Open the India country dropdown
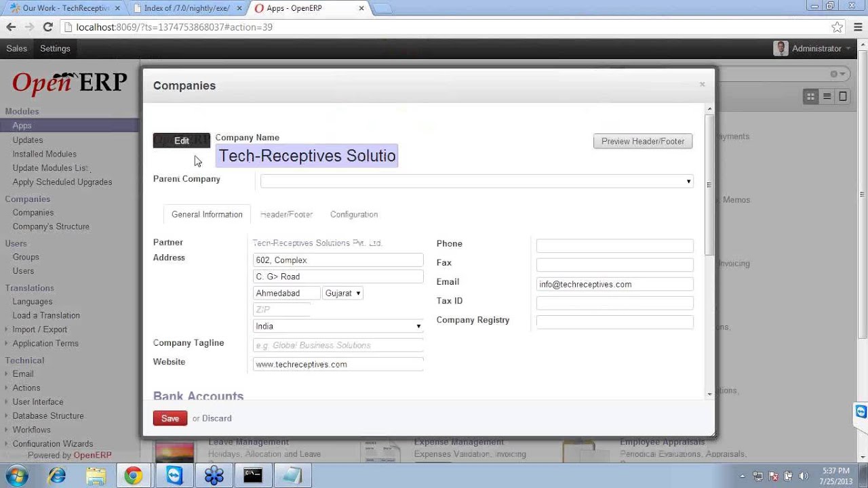This screenshot has width=868, height=488. tap(338, 326)
